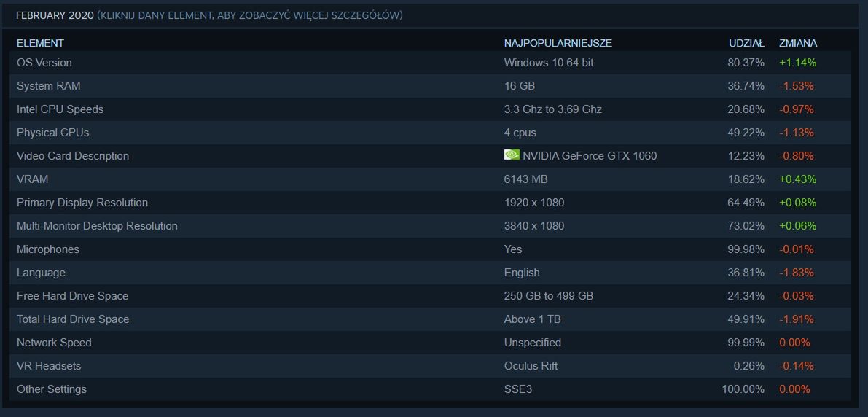Viewport: 868px width, 417px height.
Task: Expand the OS Version row
Action: (44, 63)
